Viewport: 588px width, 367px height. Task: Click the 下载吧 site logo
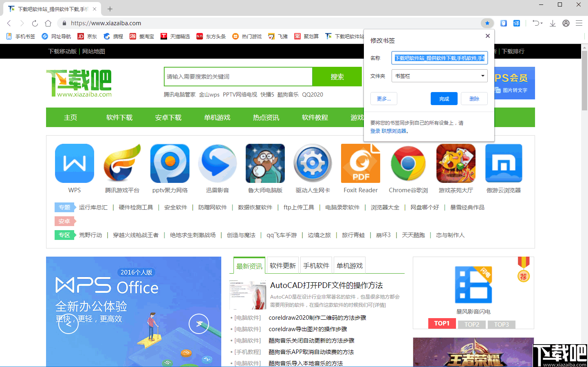[79, 83]
